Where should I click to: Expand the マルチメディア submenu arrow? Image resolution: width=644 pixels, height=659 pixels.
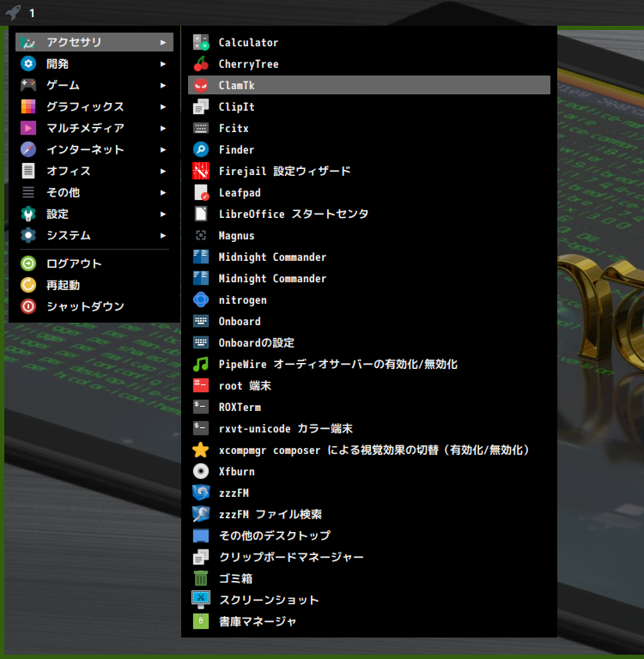(x=163, y=128)
